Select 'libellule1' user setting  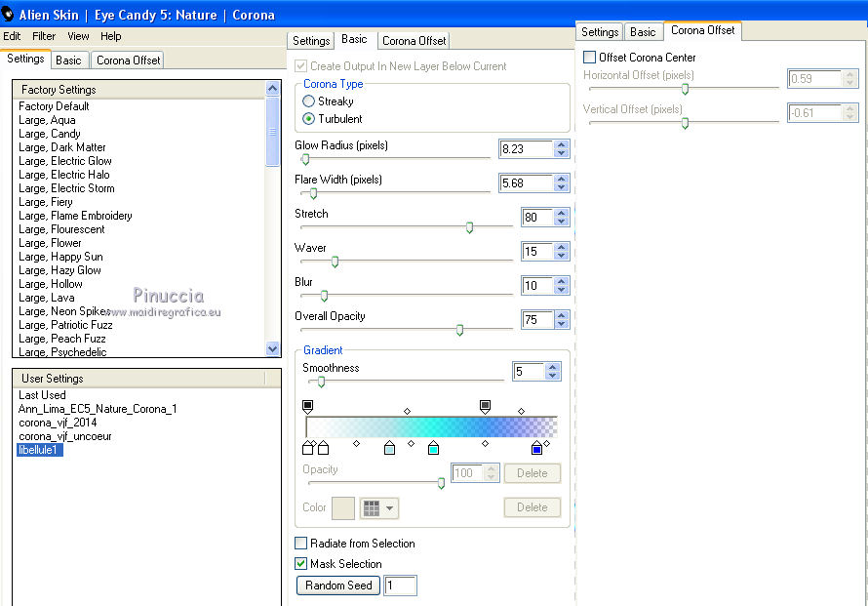(38, 450)
